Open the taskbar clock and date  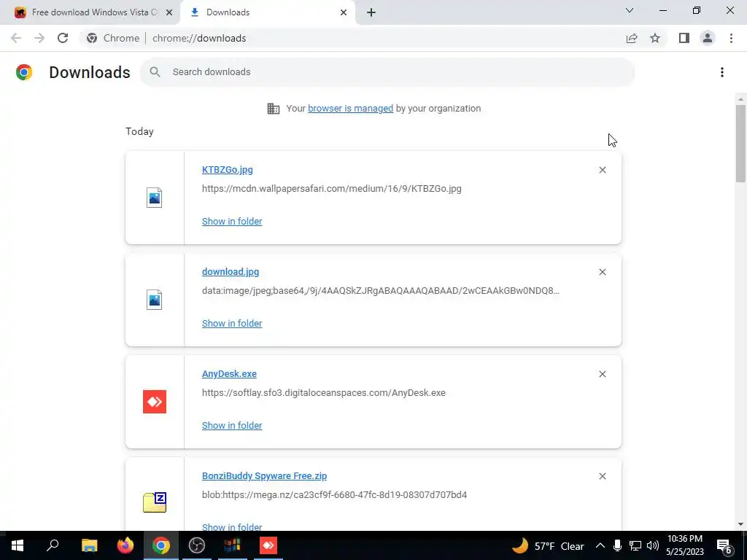click(684, 545)
